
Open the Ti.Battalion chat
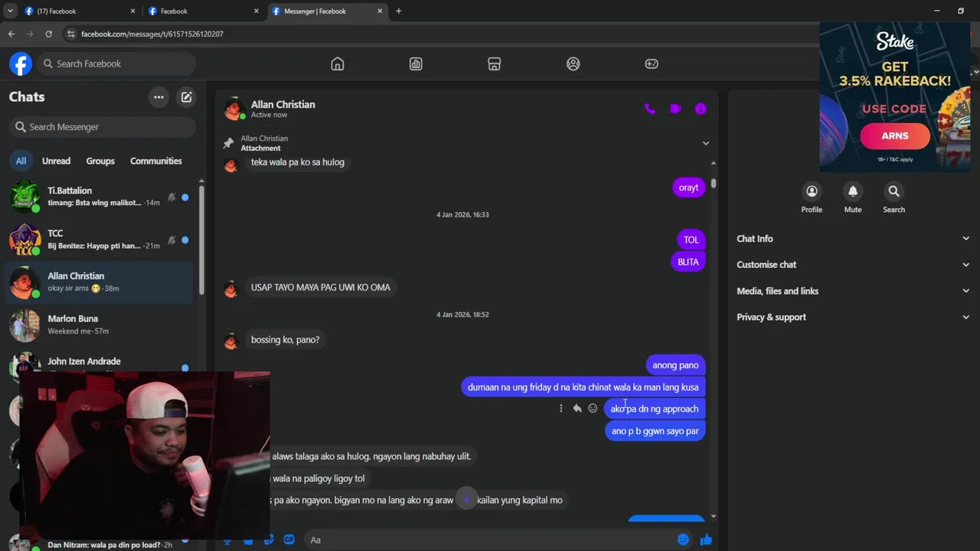pyautogui.click(x=100, y=197)
